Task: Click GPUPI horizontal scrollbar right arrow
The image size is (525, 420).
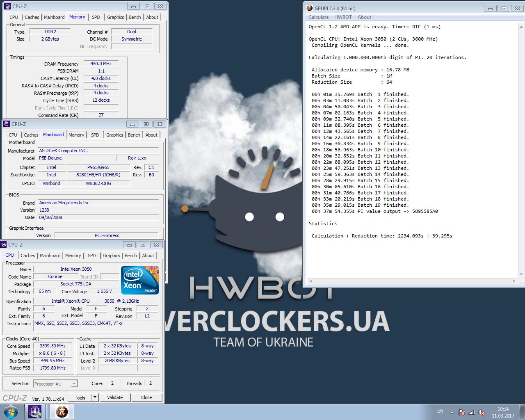Action: pyautogui.click(x=515, y=281)
